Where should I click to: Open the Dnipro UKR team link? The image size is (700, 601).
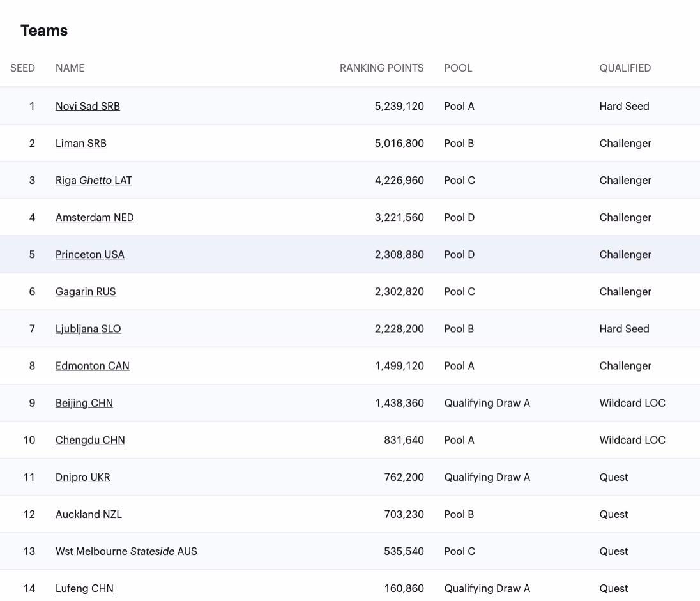(x=82, y=477)
